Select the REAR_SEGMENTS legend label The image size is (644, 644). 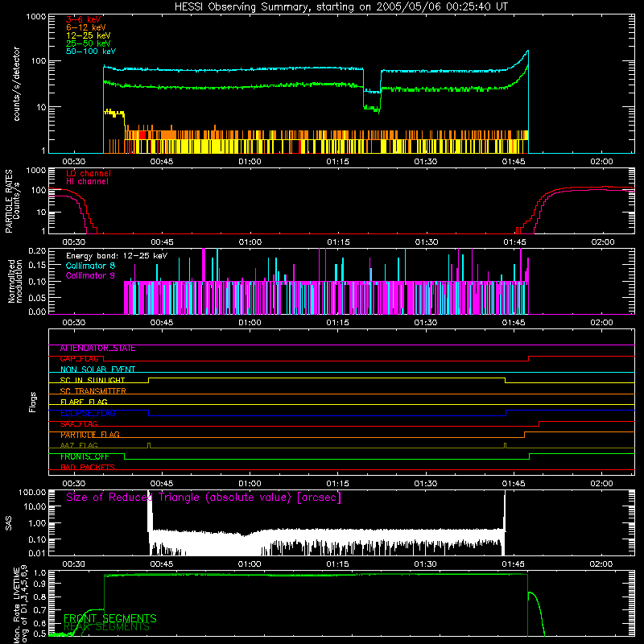[107, 627]
